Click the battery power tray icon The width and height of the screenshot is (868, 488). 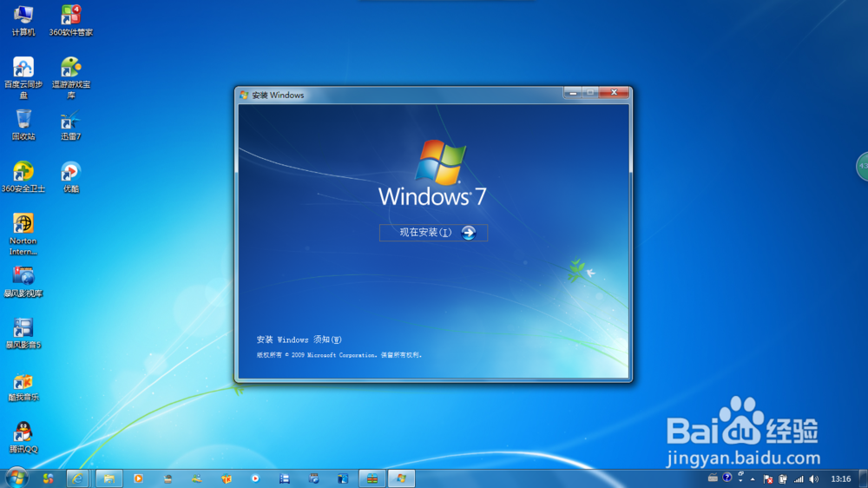[783, 479]
